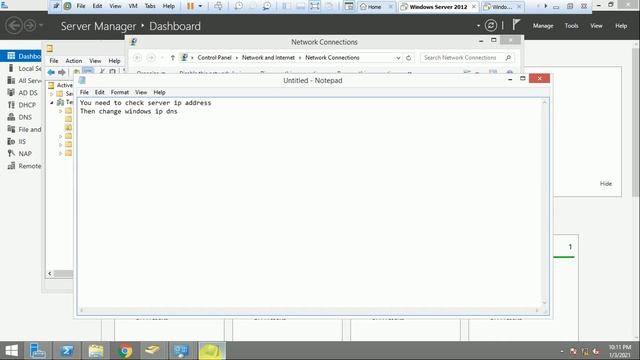This screenshot has height=360, width=640.
Task: Click the Server Manager forward arrow
Action: point(30,26)
